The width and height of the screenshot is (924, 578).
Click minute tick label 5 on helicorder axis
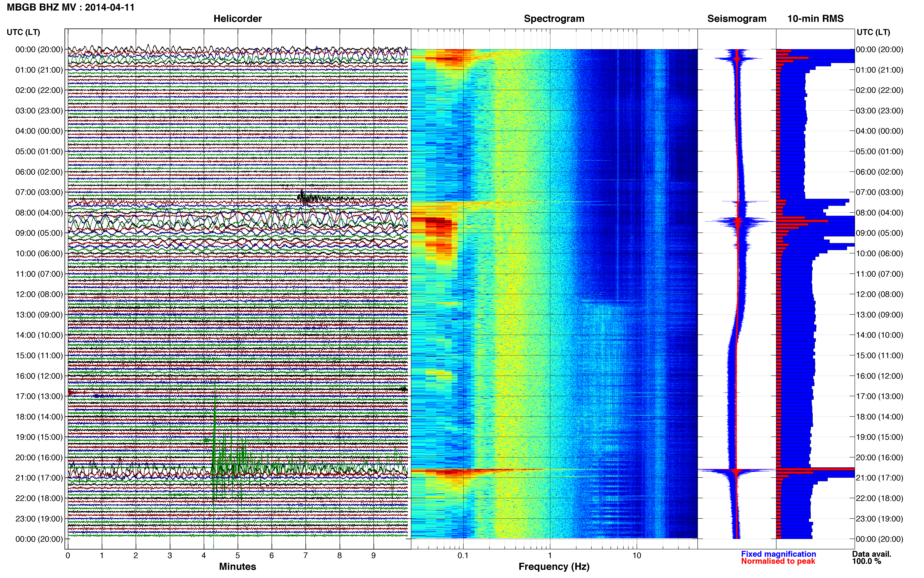(x=238, y=555)
